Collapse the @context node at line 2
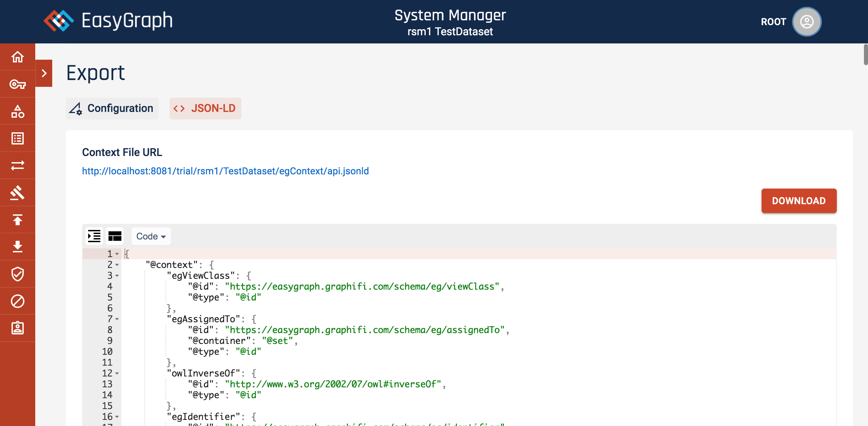 click(x=117, y=265)
